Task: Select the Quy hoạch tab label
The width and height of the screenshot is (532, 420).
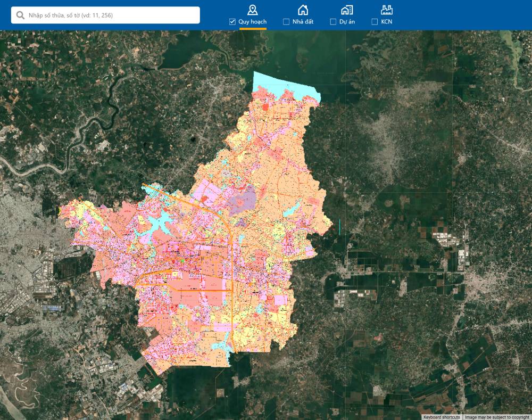Action: click(x=253, y=22)
